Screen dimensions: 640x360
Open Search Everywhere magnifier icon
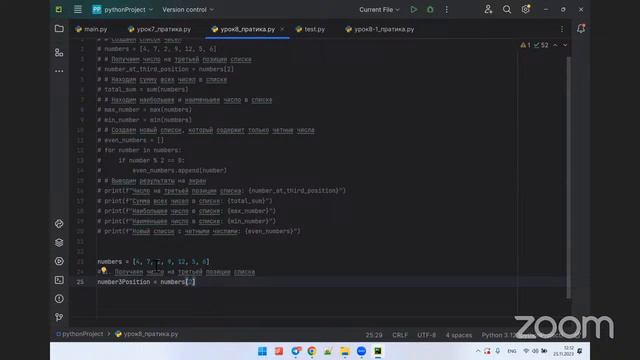click(x=507, y=9)
